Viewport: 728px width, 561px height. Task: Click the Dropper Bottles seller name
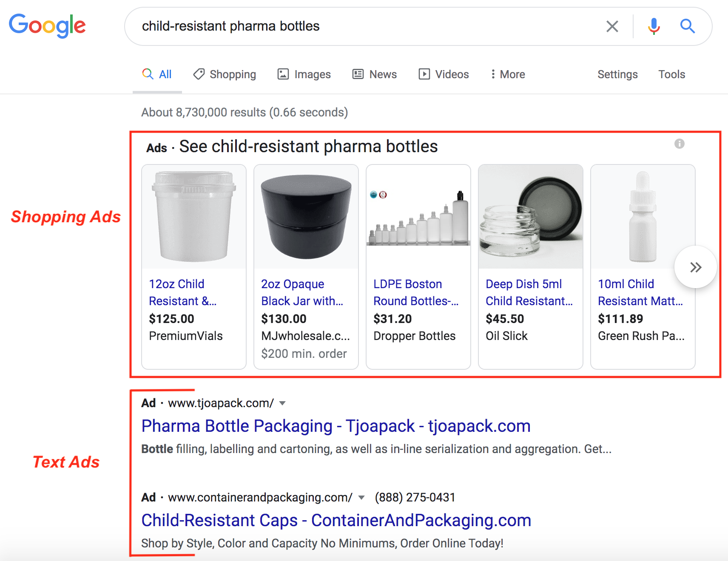pyautogui.click(x=415, y=336)
